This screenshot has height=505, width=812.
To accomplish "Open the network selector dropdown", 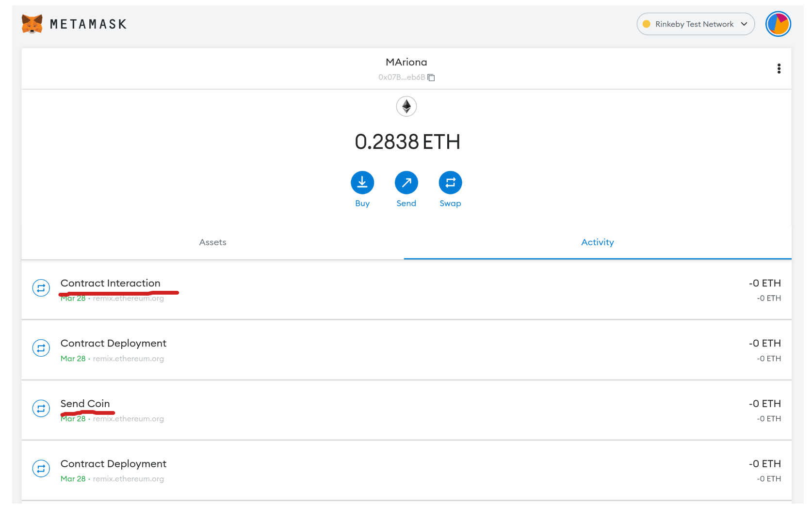I will tap(696, 24).
